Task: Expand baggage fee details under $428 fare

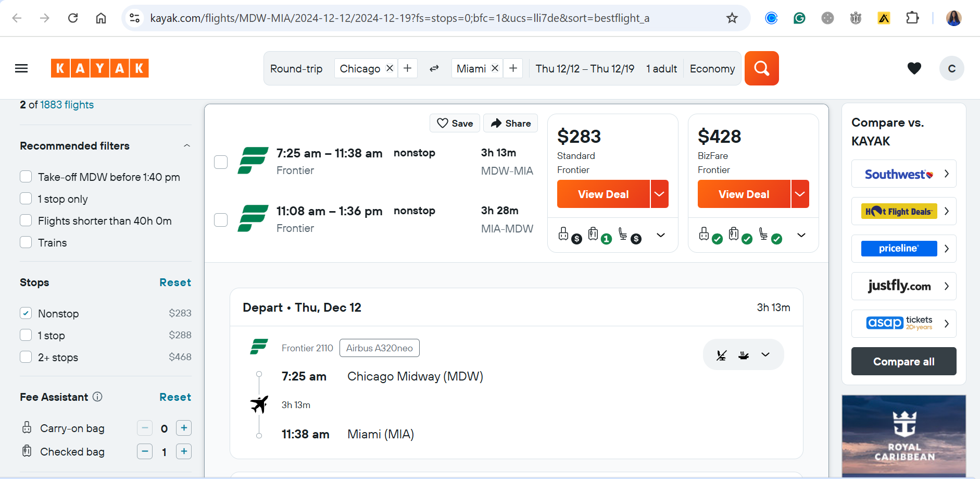Action: pos(801,235)
